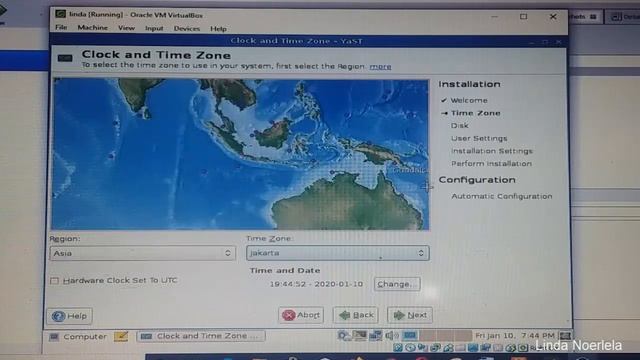Open the View menu

click(126, 28)
